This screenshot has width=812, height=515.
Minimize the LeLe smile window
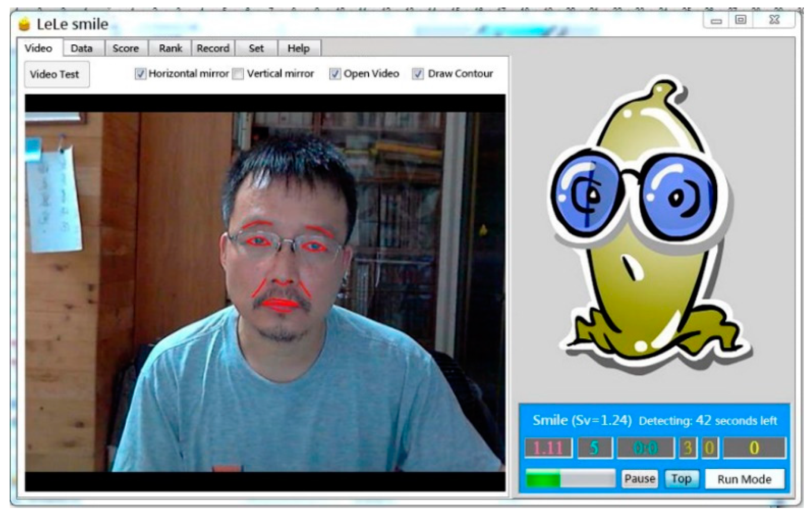click(716, 21)
